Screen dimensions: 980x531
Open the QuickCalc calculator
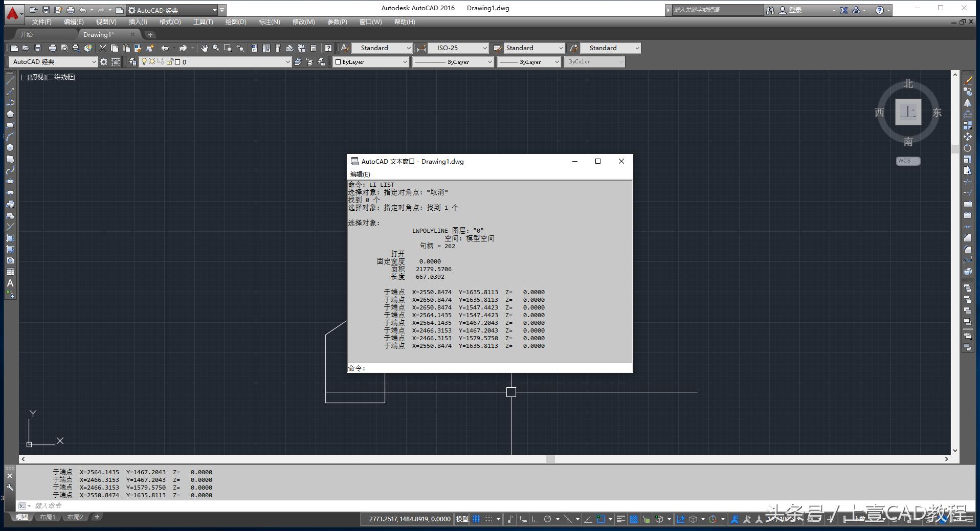click(314, 48)
